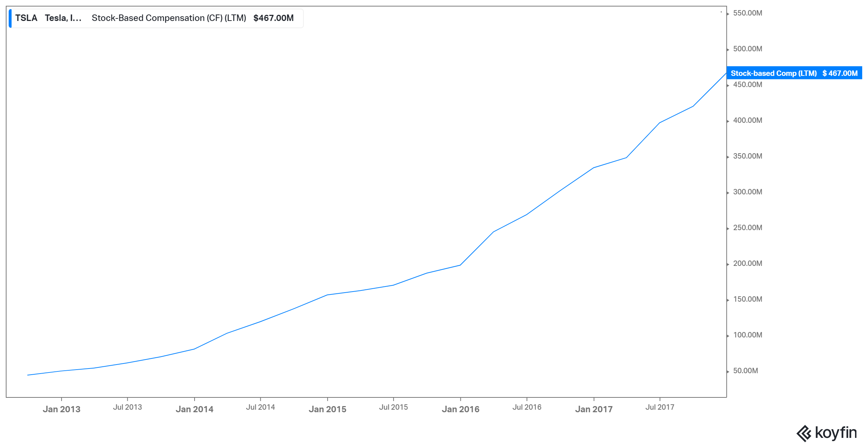
Task: Click the blue color bar in legend
Action: 10,18
